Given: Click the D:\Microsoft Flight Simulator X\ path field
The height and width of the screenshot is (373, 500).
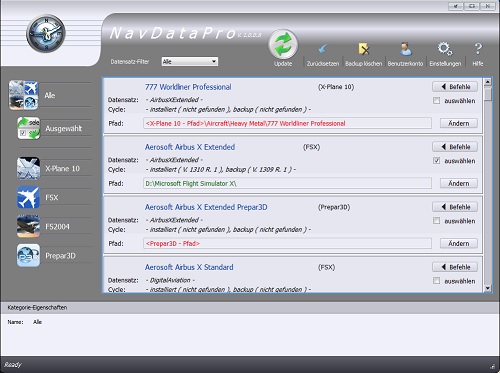Looking at the screenshot, I should pyautogui.click(x=287, y=183).
